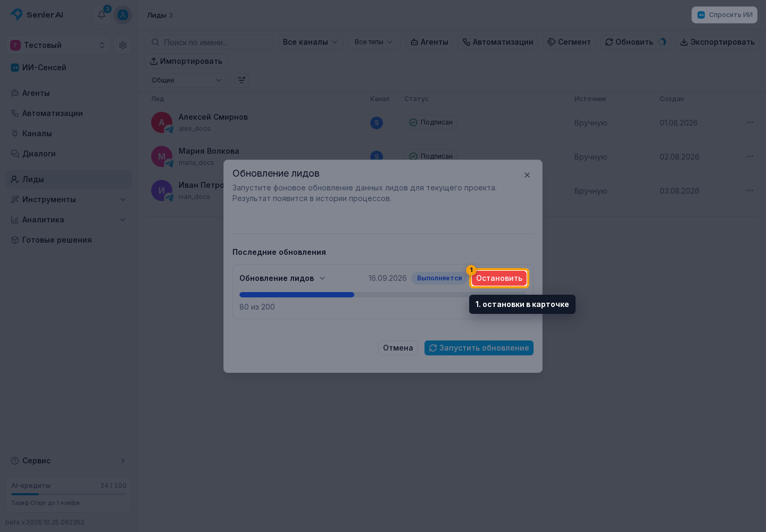Click Мария Волкова avatar

coord(162,156)
